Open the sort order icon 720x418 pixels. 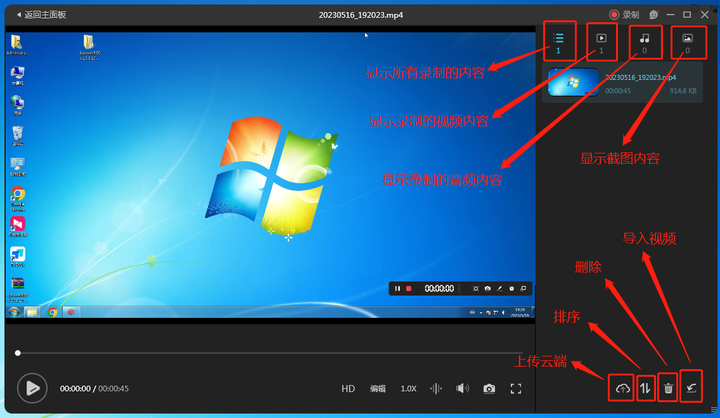645,389
